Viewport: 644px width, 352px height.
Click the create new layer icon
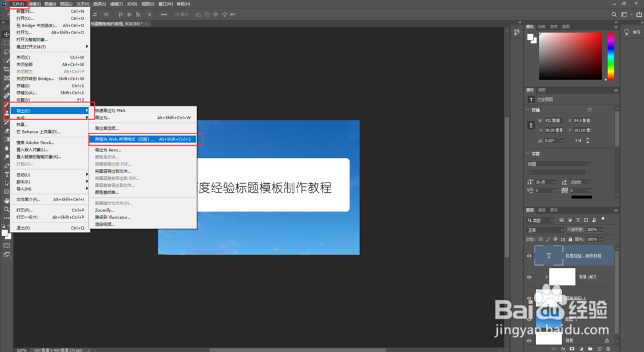coord(599,349)
